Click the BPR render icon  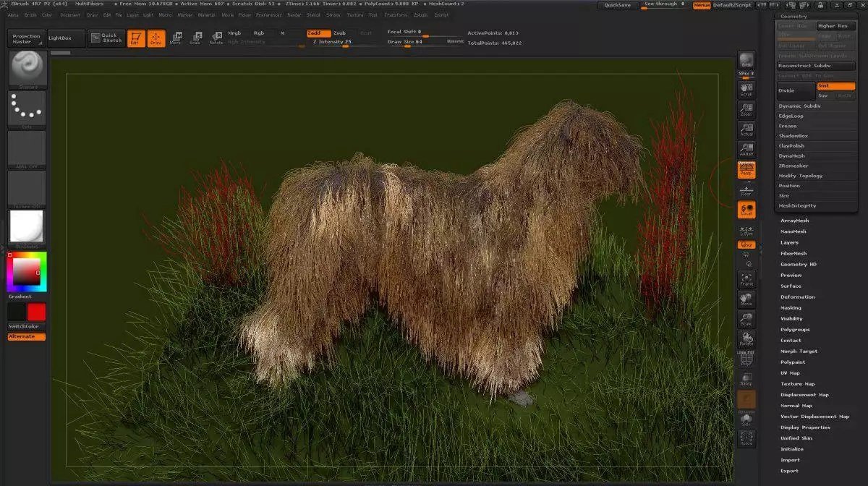pos(746,60)
